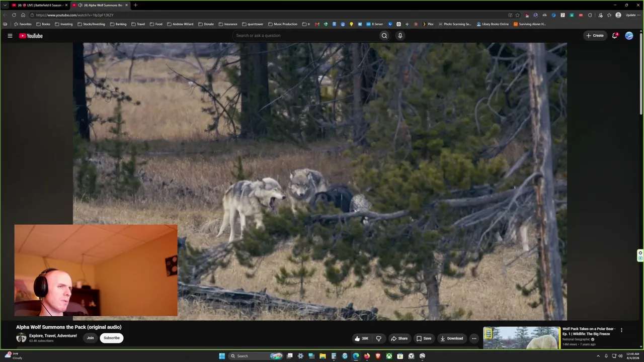This screenshot has height=362, width=644.
Task: Open the weather widget showing Cloudy
Action: coord(13,356)
